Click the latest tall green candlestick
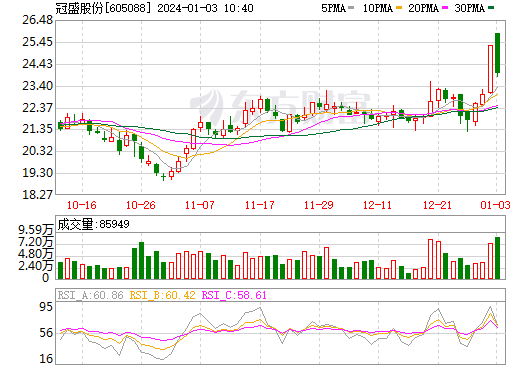This screenshot has height=365, width=520. (497, 53)
